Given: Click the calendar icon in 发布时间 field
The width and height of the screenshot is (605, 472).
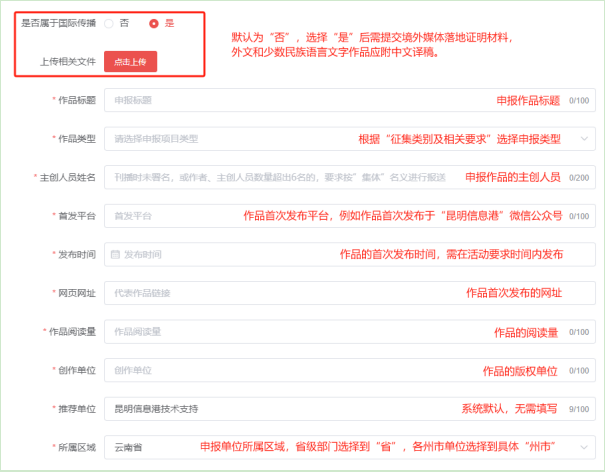Looking at the screenshot, I should 116,255.
